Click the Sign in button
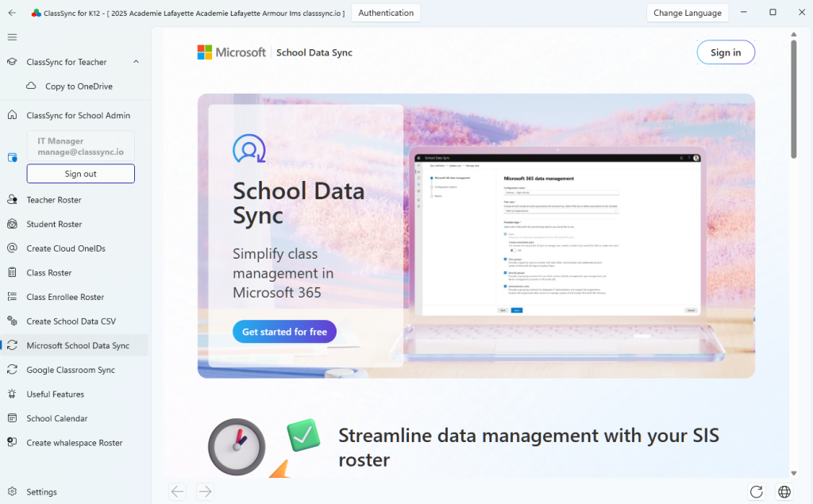 (x=726, y=52)
